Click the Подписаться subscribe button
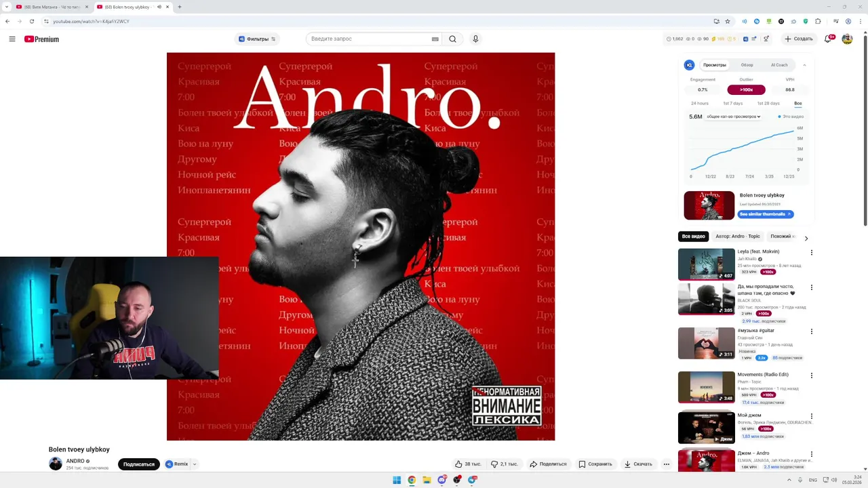The width and height of the screenshot is (868, 488). click(139, 464)
